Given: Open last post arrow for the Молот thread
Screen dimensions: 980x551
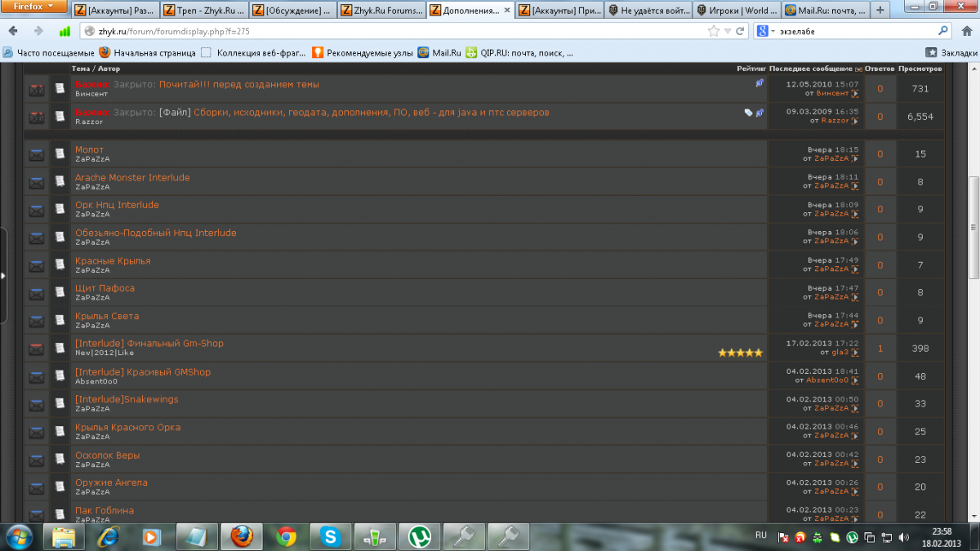Looking at the screenshot, I should (x=855, y=158).
